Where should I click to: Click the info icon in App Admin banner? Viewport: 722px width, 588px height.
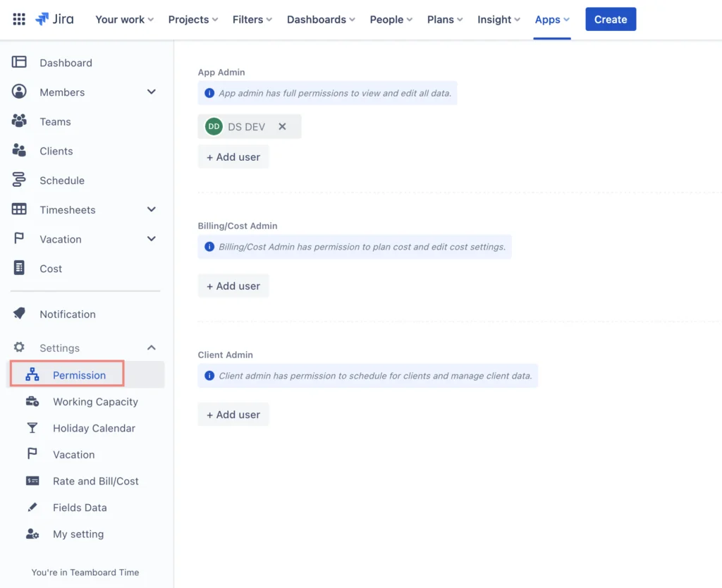(x=209, y=93)
